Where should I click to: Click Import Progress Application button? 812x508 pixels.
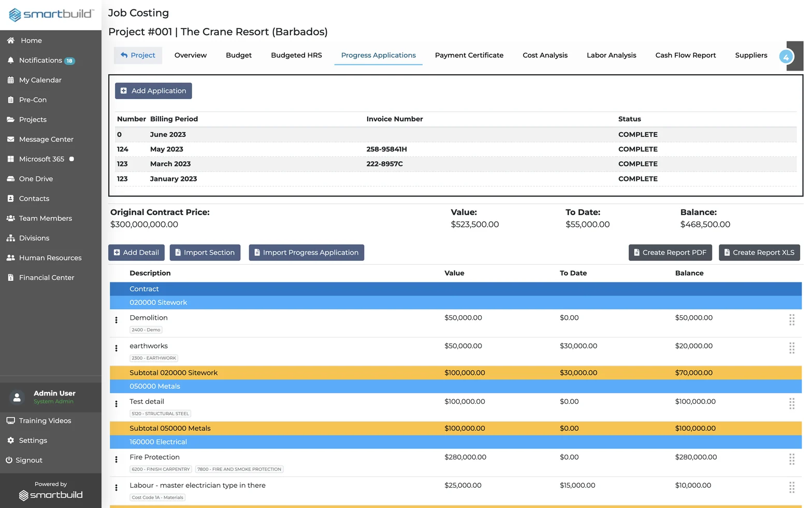(x=307, y=252)
